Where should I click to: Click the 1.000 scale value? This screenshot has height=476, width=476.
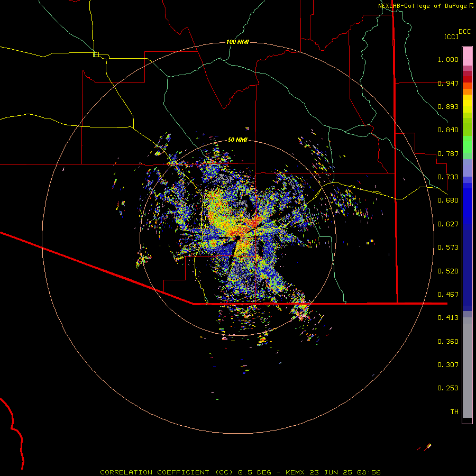click(448, 59)
